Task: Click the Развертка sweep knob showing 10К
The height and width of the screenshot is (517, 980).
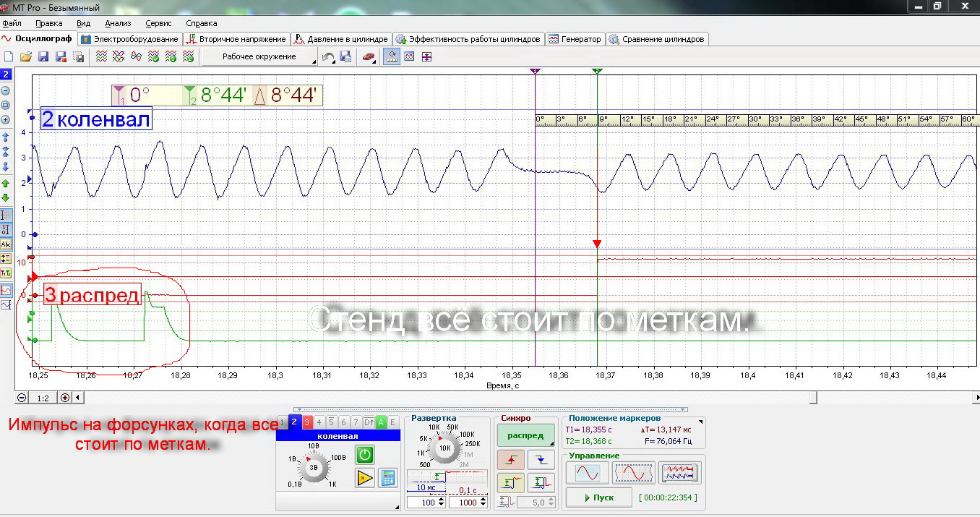Action: (444, 448)
